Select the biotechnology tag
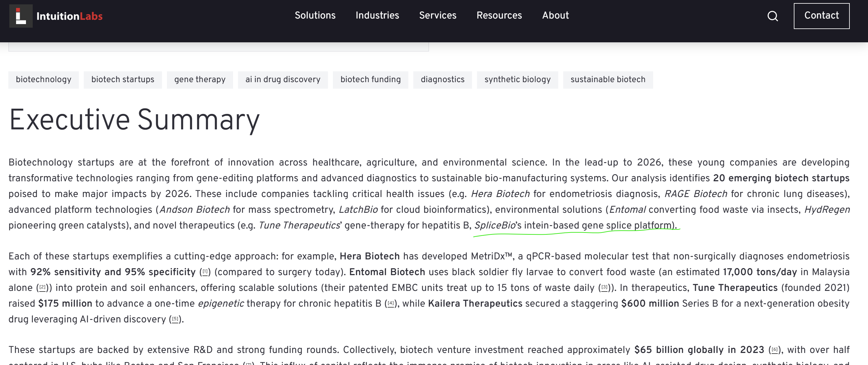Image resolution: width=868 pixels, height=365 pixels. (44, 80)
